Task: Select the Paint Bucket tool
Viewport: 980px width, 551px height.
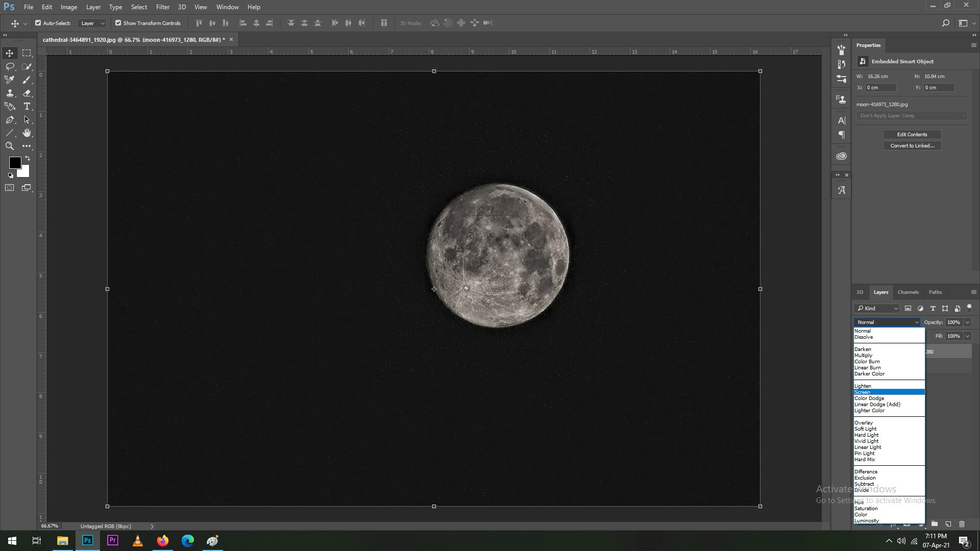Action: coord(10,106)
